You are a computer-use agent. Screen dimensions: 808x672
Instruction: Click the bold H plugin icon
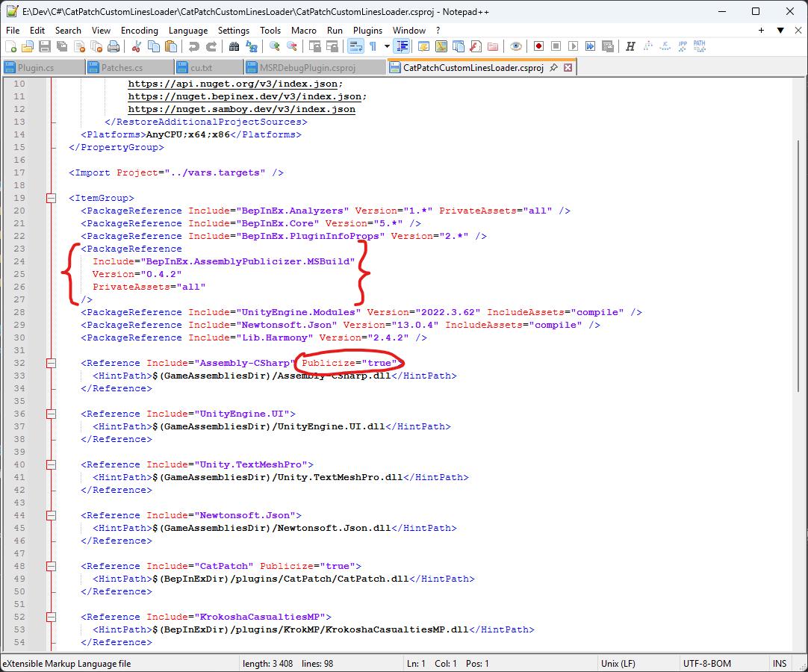(630, 46)
